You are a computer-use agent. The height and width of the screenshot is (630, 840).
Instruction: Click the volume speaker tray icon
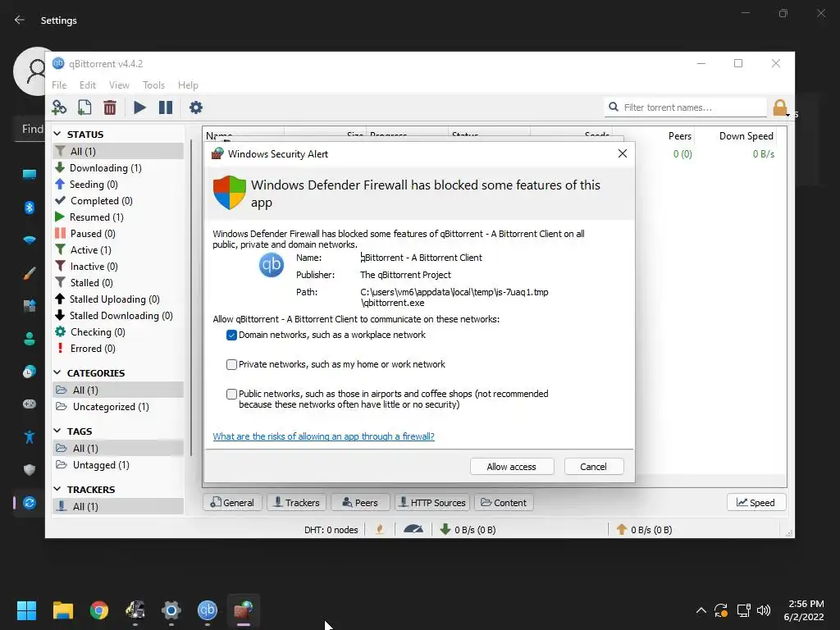pyautogui.click(x=764, y=610)
